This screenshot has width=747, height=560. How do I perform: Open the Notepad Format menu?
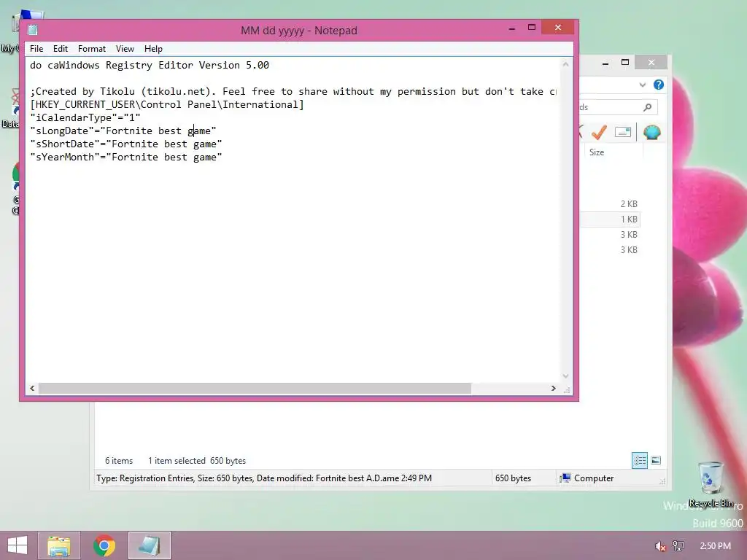point(91,49)
